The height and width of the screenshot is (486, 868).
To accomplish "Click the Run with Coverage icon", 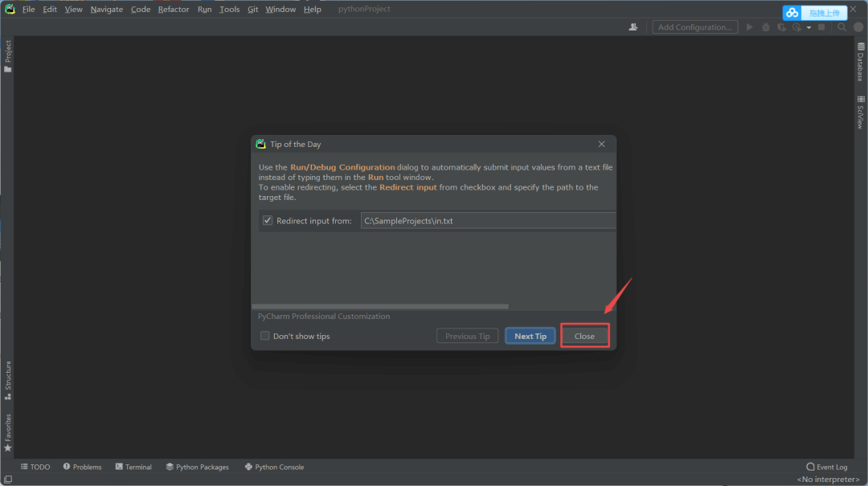I will pos(781,27).
